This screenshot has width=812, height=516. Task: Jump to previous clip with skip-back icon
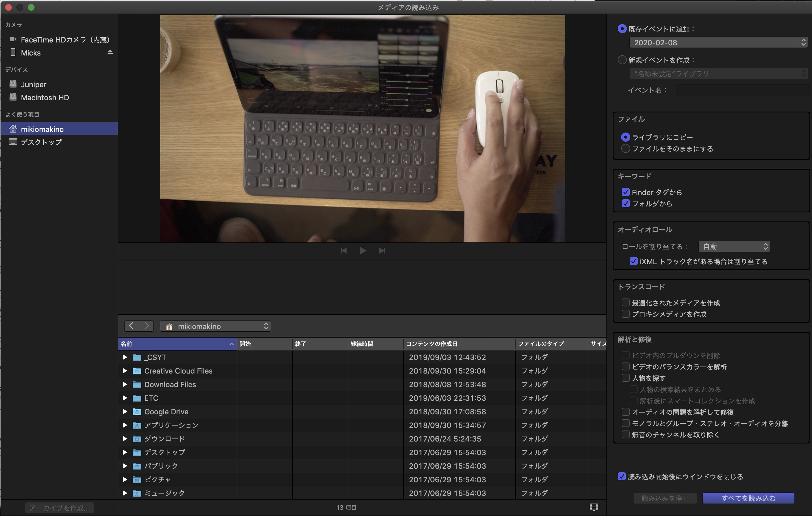click(x=344, y=251)
